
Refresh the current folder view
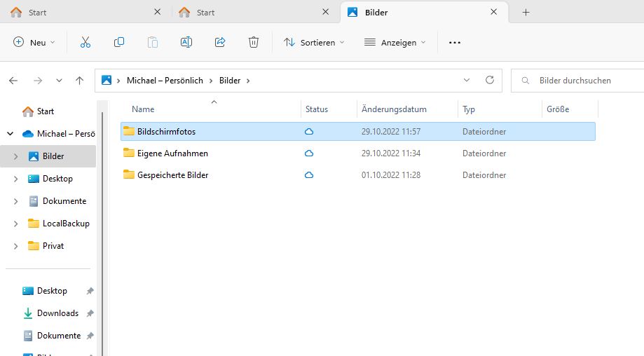pos(490,81)
